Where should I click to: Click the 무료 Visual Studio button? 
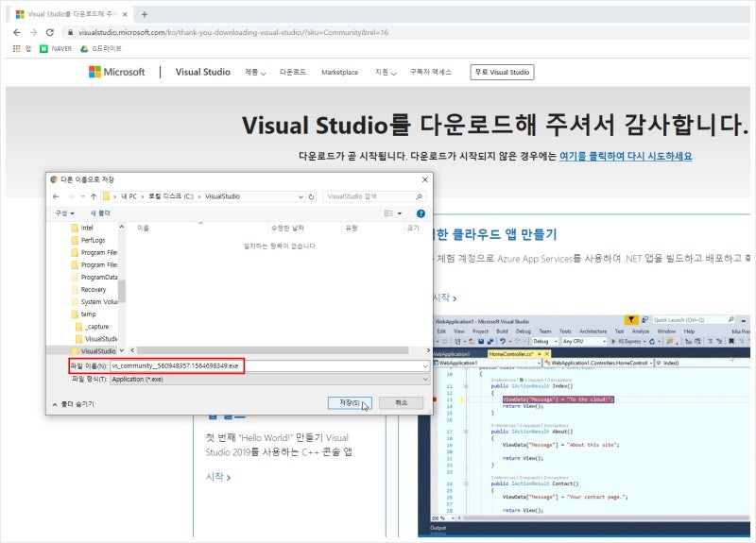pyautogui.click(x=502, y=73)
